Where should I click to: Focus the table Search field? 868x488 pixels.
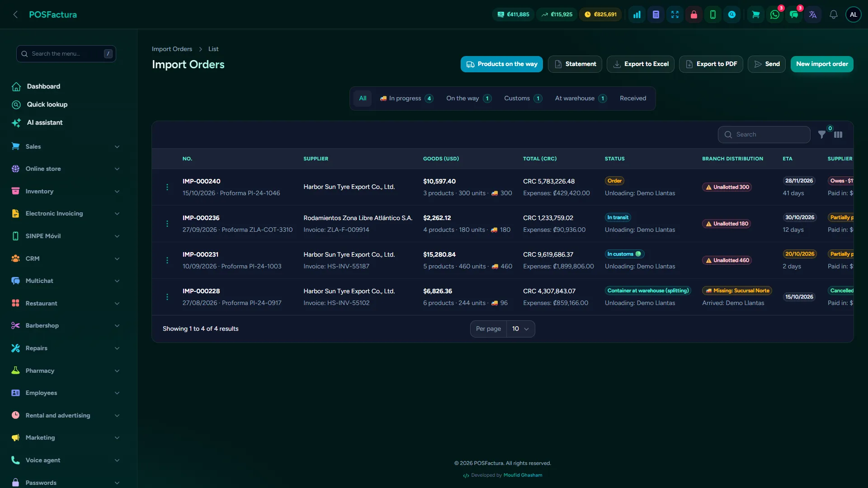click(764, 135)
